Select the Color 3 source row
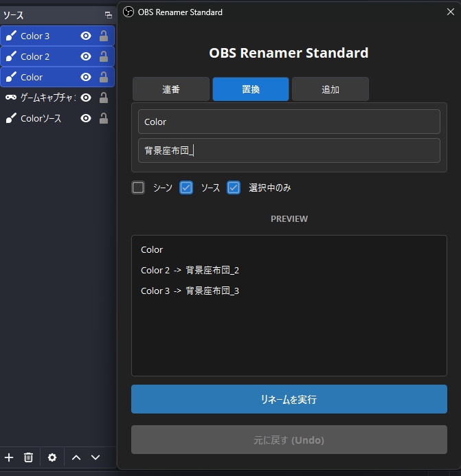Viewport: 461px width, 476px height. [58, 36]
